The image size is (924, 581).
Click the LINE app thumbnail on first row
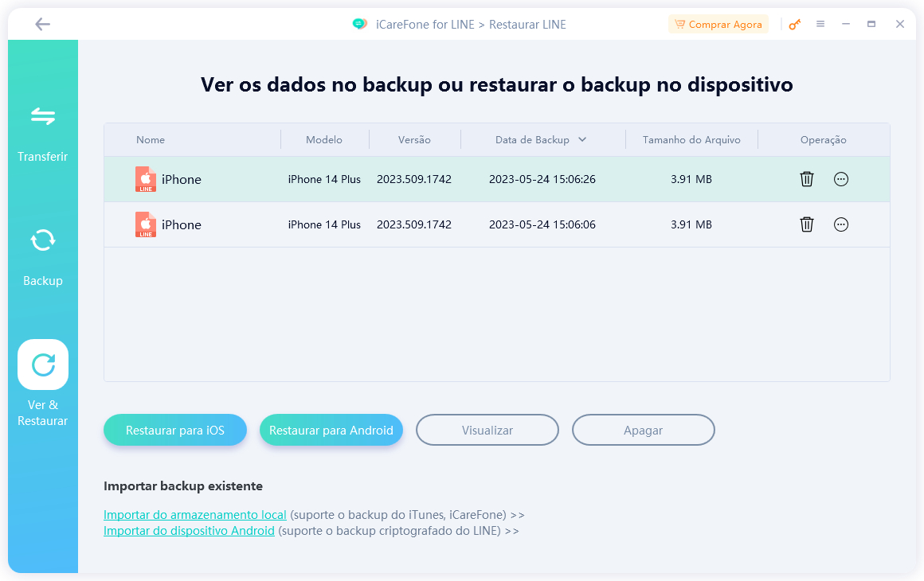(145, 179)
